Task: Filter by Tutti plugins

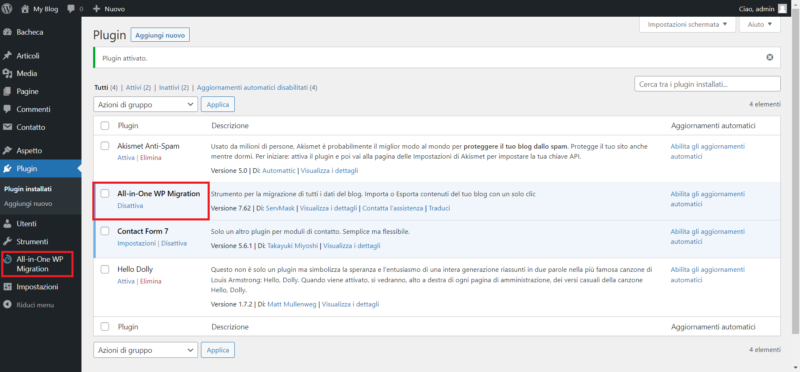Action: click(102, 88)
